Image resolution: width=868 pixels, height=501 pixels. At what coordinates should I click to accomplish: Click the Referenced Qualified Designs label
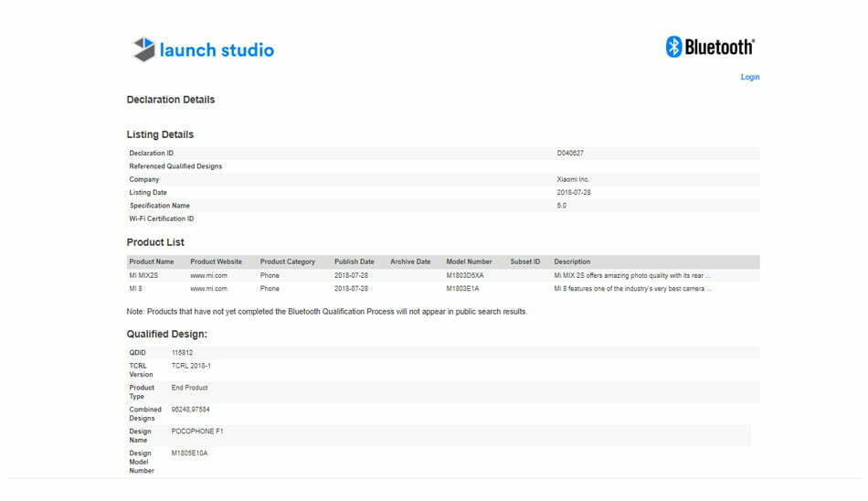(x=175, y=166)
